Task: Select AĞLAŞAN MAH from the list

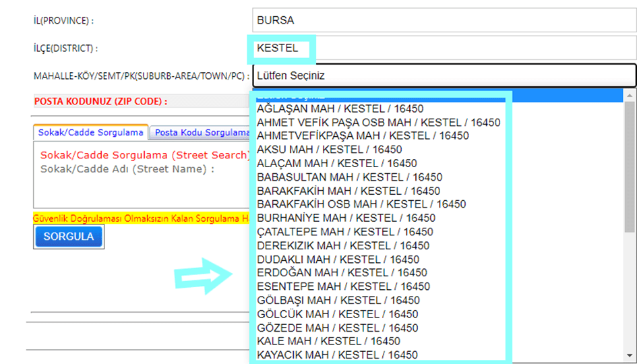Action: 340,109
